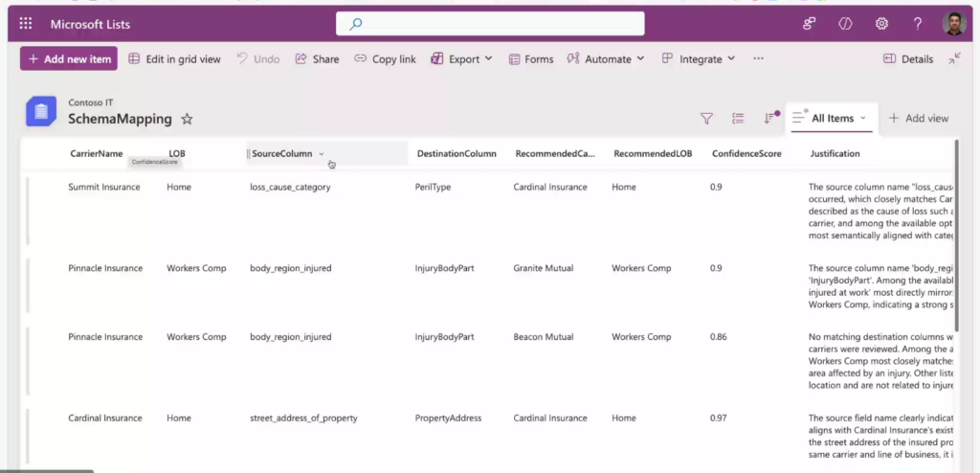
Task: Favorite the SchemaMapping list with the star
Action: point(188,120)
